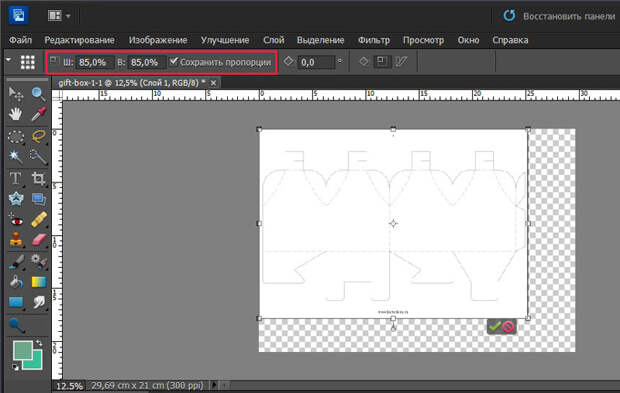Toggle the 'Сохранить пропорции' checkbox
The image size is (620, 393).
click(173, 61)
